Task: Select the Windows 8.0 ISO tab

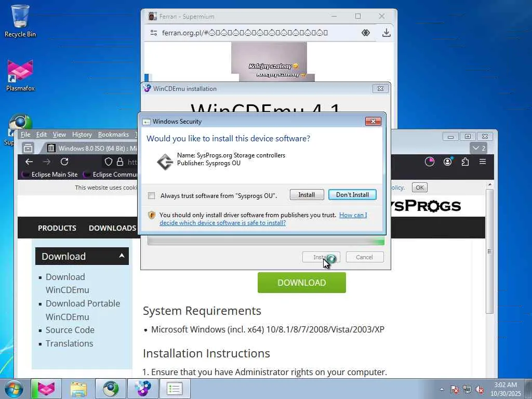Action: click(91, 148)
